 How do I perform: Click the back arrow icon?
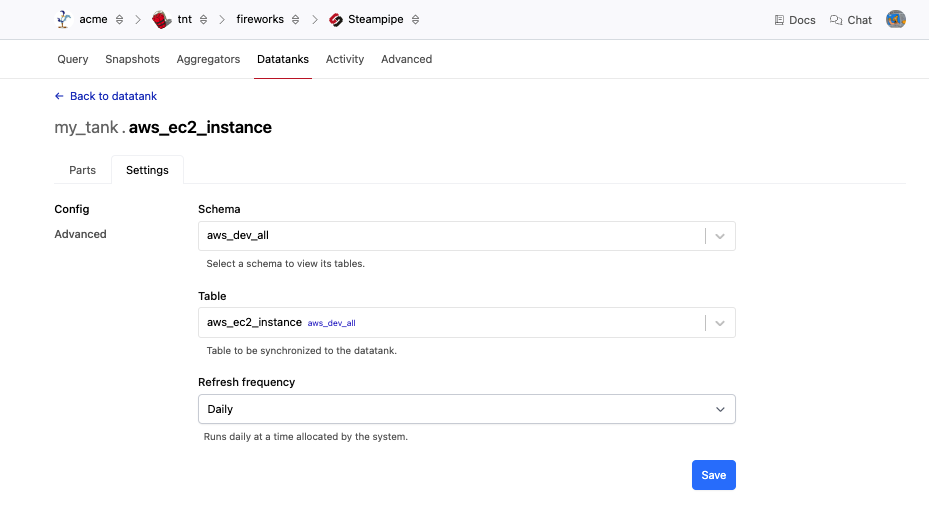(59, 96)
